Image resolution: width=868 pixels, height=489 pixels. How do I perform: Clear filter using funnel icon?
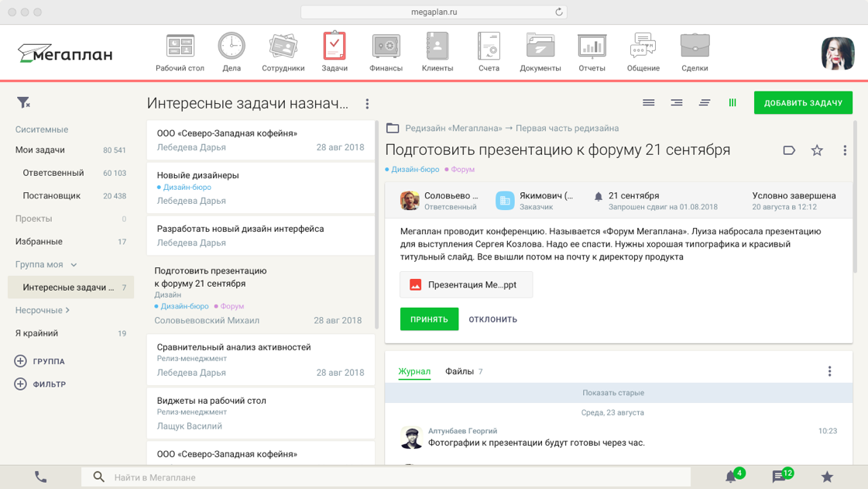coord(23,102)
